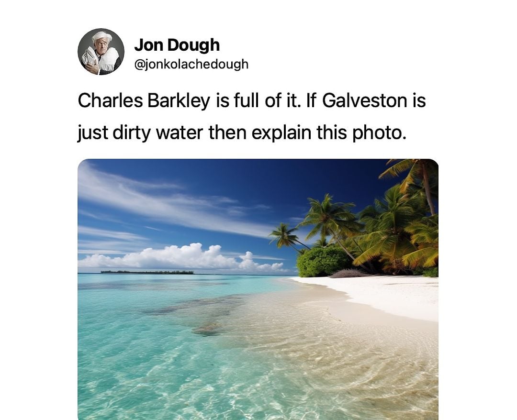Screen dimensions: 517x420
Task: Open the @jonkolachedough handle link
Action: (191, 64)
